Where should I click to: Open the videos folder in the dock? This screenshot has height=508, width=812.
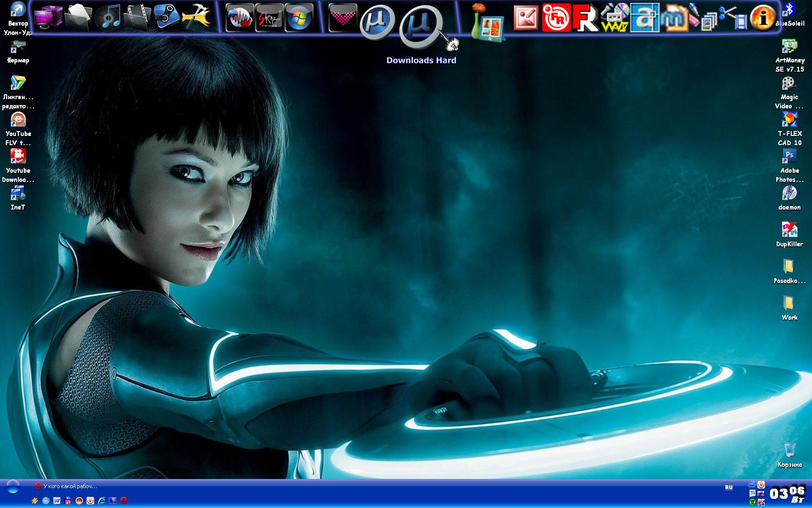[137, 17]
